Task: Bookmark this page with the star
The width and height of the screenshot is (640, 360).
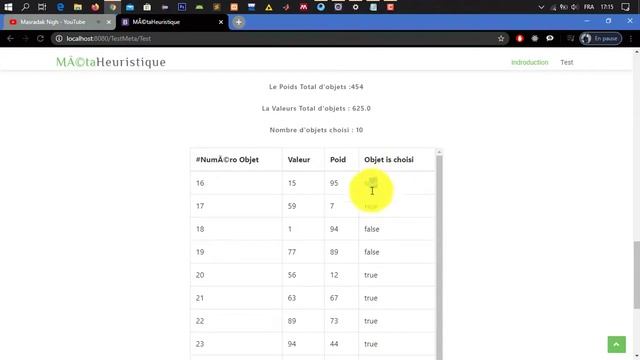Action: [x=501, y=38]
